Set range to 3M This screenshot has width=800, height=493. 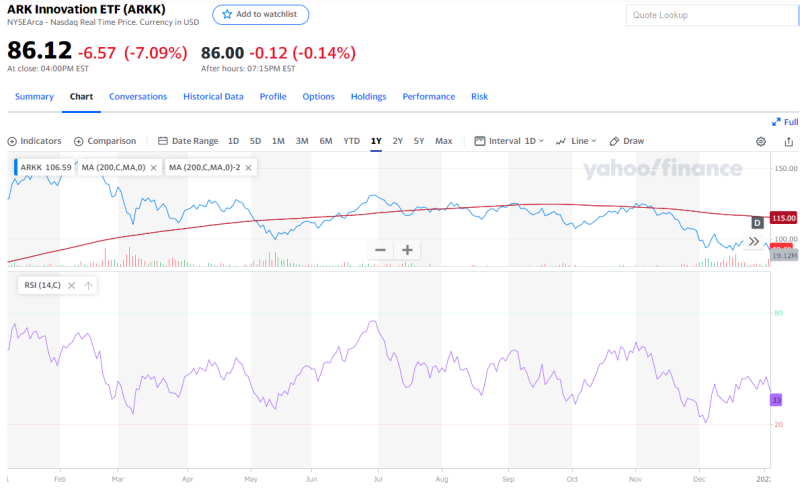(x=302, y=141)
